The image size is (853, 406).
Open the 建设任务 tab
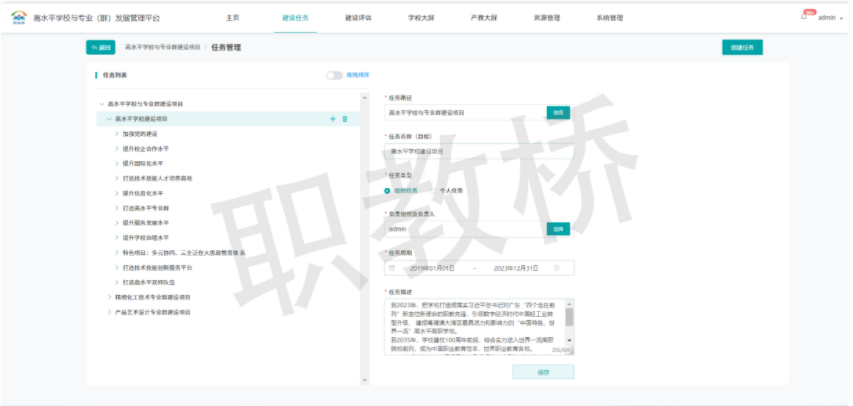coord(295,18)
